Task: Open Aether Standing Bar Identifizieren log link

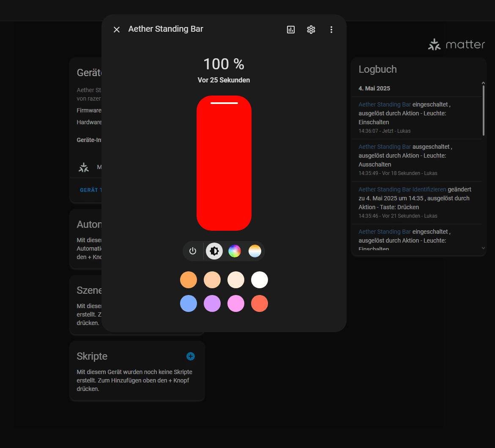Action: (402, 189)
